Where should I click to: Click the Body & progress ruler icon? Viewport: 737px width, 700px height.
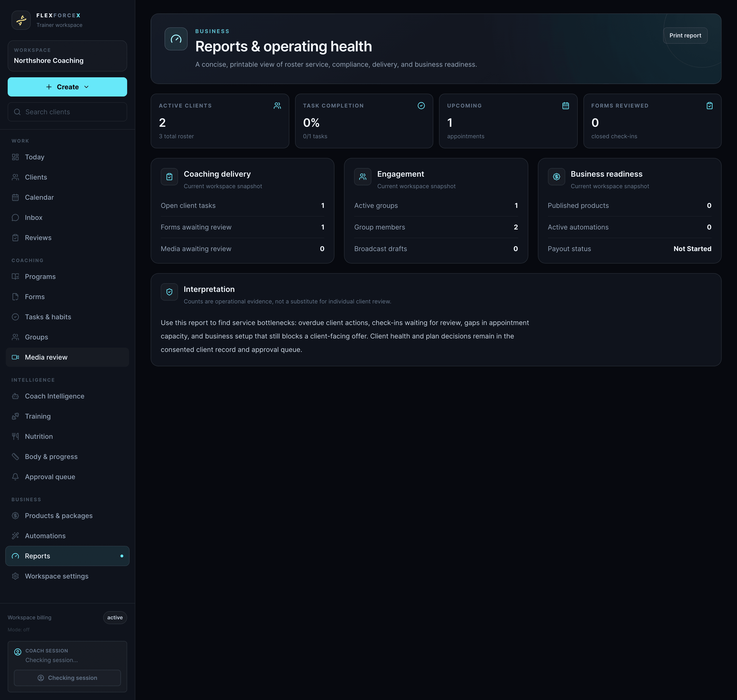(15, 456)
